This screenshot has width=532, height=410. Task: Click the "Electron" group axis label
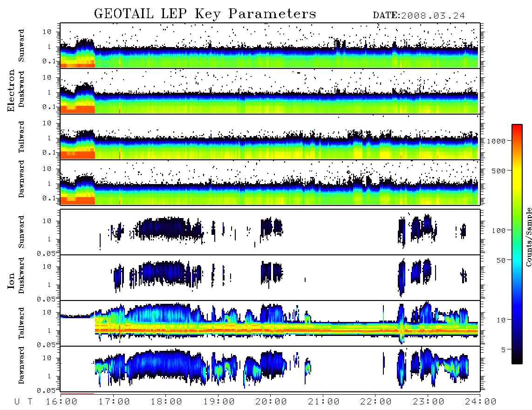click(11, 91)
